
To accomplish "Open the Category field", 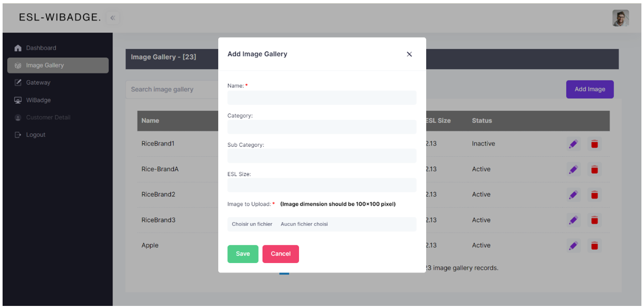I will coord(322,127).
